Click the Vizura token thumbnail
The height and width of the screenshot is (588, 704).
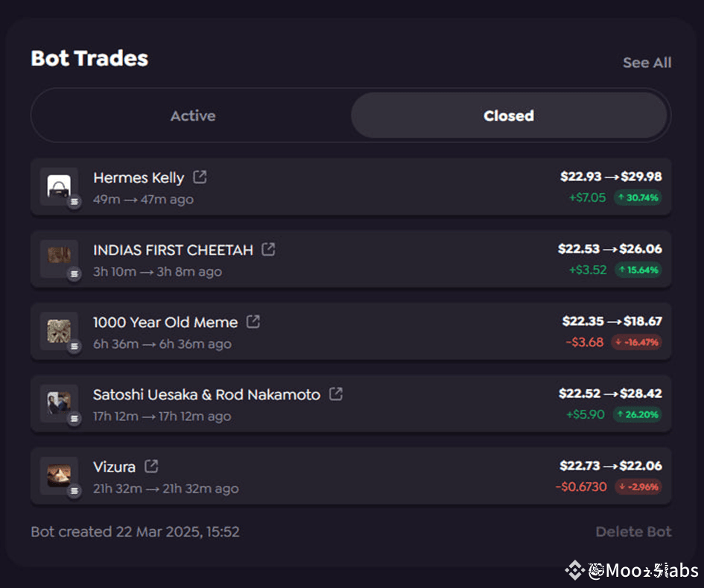(59, 475)
